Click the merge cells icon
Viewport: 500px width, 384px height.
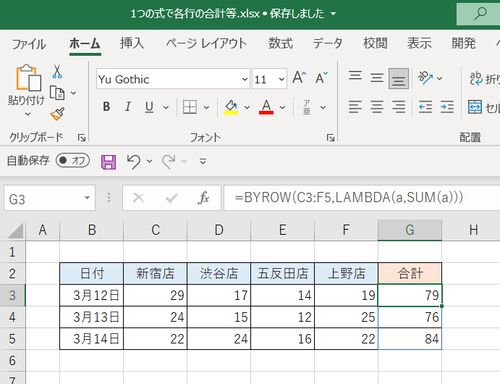pos(475,107)
